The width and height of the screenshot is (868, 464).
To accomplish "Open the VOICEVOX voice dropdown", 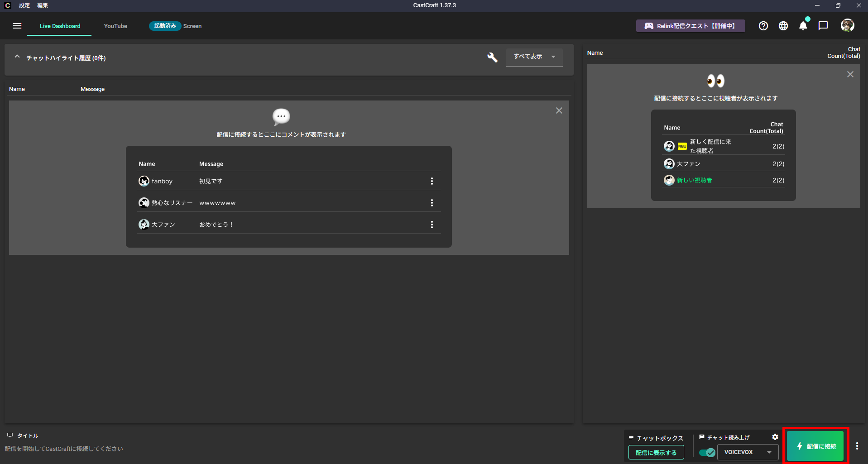I will pos(748,452).
